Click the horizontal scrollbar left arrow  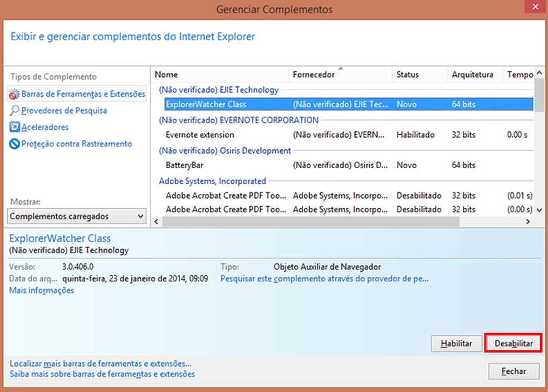coord(156,222)
